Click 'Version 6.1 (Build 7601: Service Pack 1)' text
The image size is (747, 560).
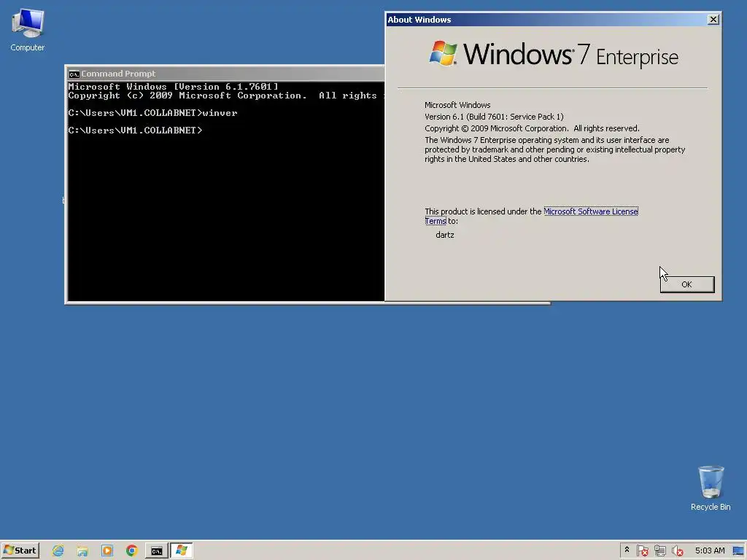coord(494,117)
